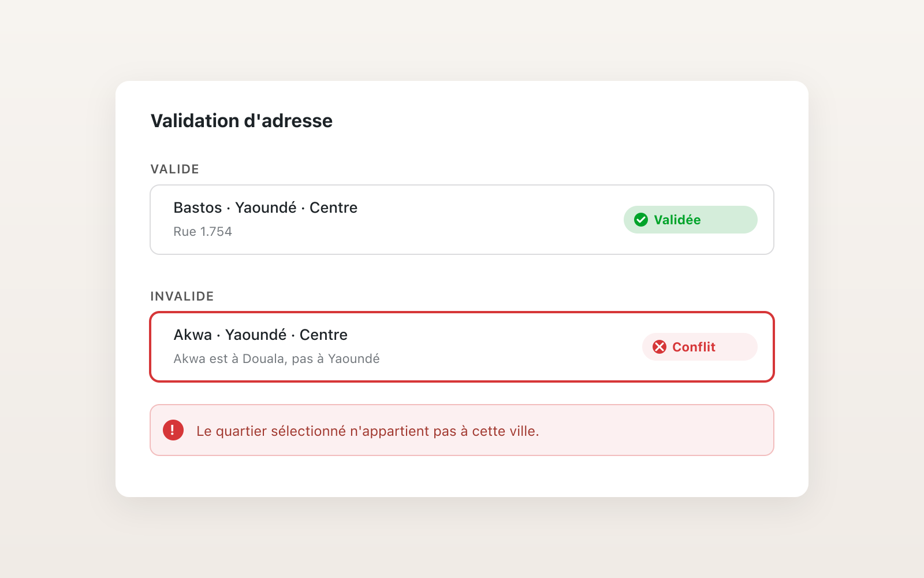Click the INVALIDE section label

coord(182,297)
